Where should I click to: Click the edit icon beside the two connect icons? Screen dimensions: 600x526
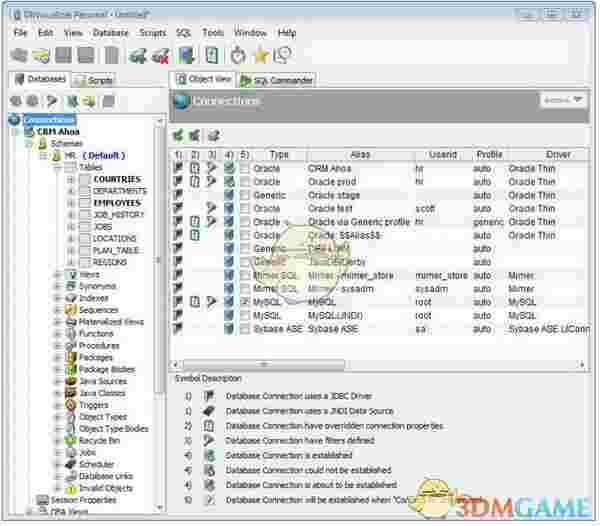(x=213, y=135)
